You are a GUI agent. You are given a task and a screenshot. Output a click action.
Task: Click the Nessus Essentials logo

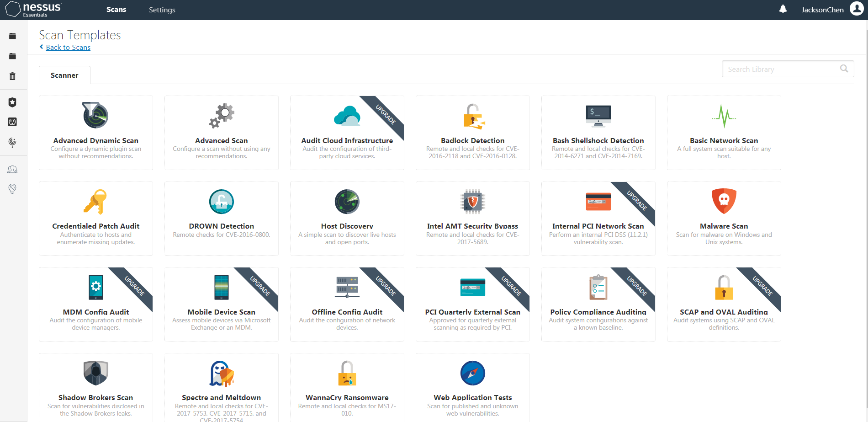tap(33, 9)
